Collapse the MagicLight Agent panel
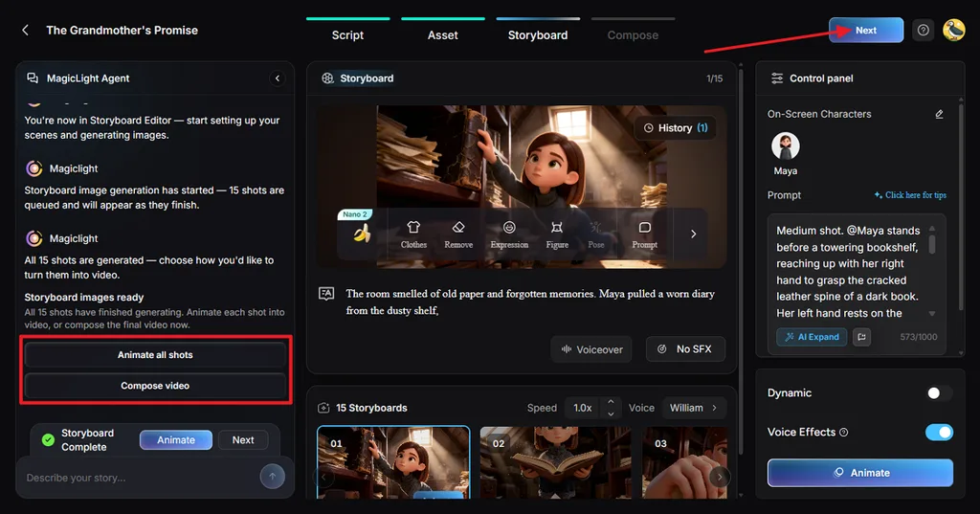 (278, 78)
